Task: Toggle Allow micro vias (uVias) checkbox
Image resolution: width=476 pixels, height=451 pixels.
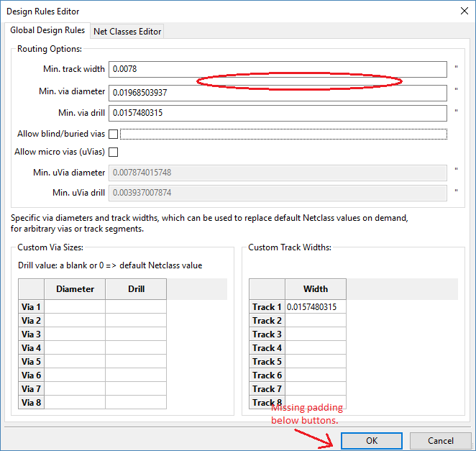Action: tap(113, 152)
